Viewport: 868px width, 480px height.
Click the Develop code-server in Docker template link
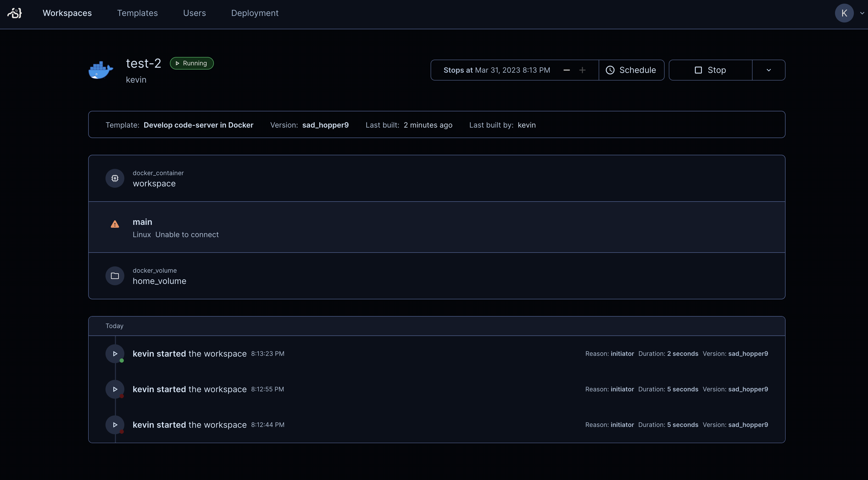point(198,125)
